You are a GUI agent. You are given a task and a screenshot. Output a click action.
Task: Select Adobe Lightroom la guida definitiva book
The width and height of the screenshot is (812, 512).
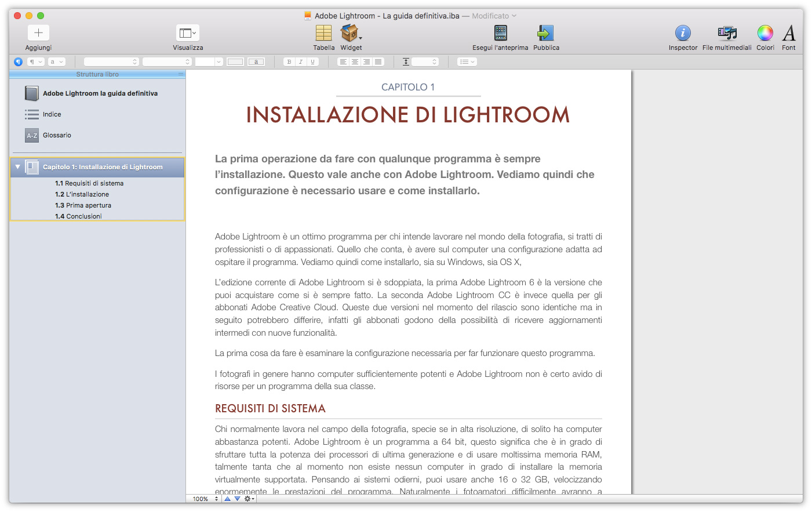pyautogui.click(x=100, y=93)
